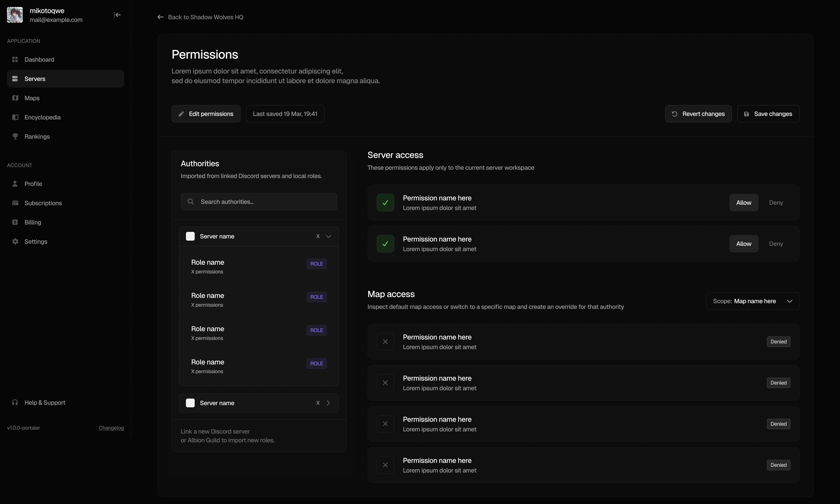Focus the Search authorities field
This screenshot has width=840, height=504.
[x=259, y=202]
